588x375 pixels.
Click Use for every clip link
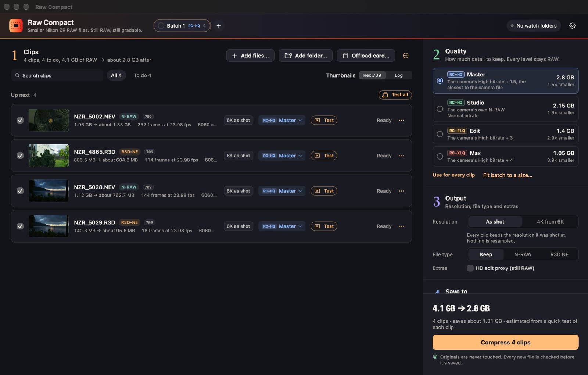click(x=453, y=175)
